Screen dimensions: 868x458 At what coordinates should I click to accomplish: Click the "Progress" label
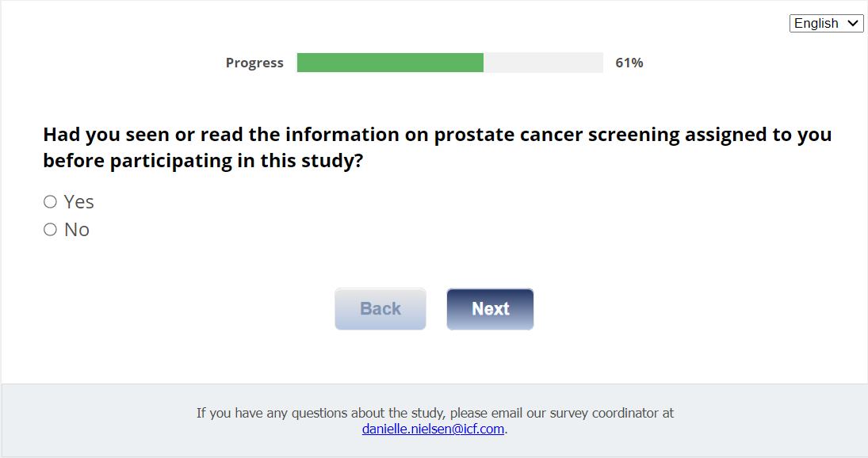254,63
